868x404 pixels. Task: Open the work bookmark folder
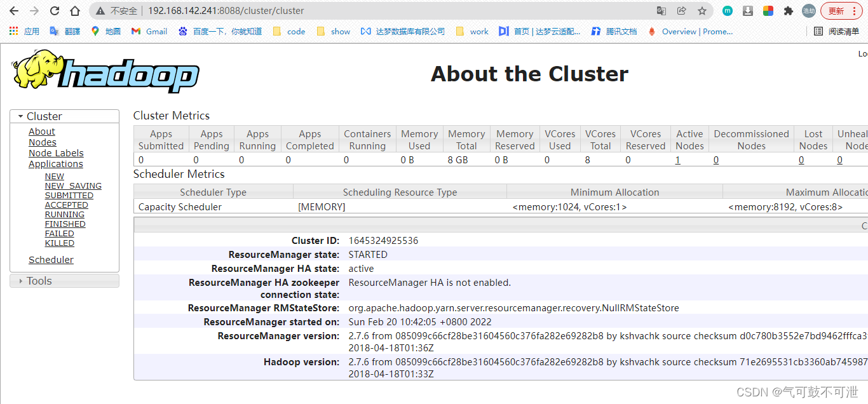[472, 31]
